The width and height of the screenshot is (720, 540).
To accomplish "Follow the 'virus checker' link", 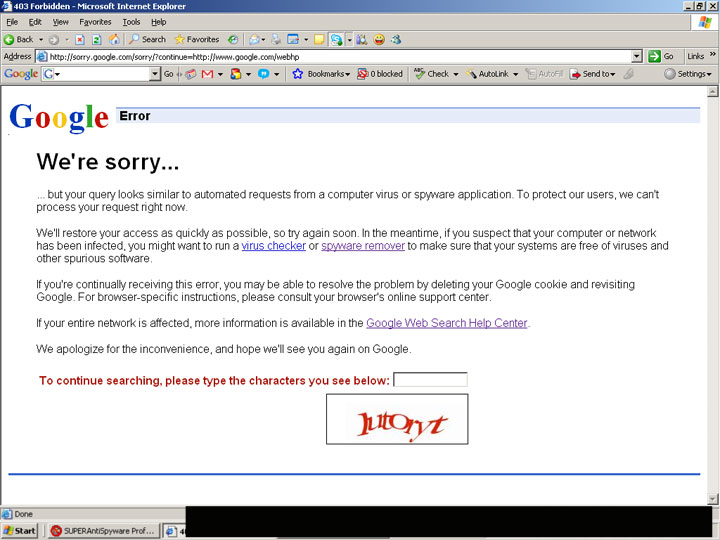I will [x=274, y=246].
